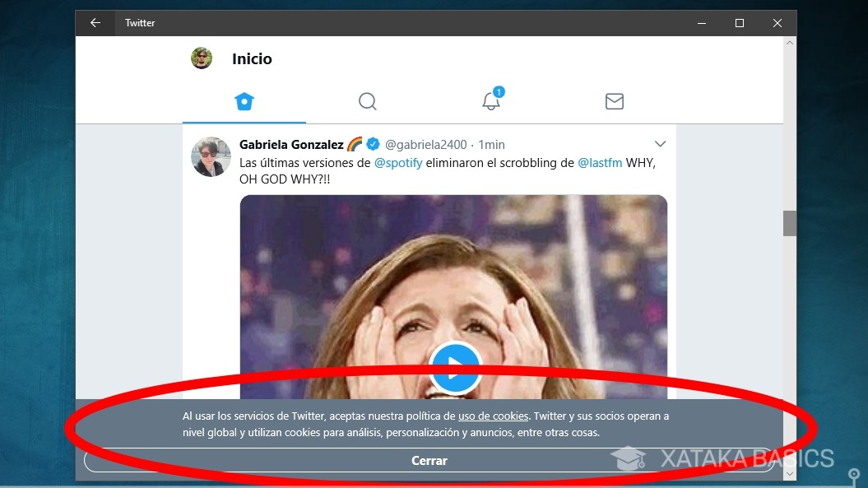The width and height of the screenshot is (868, 488).
Task: Open the tweet via 1min timestamp
Action: (x=492, y=145)
